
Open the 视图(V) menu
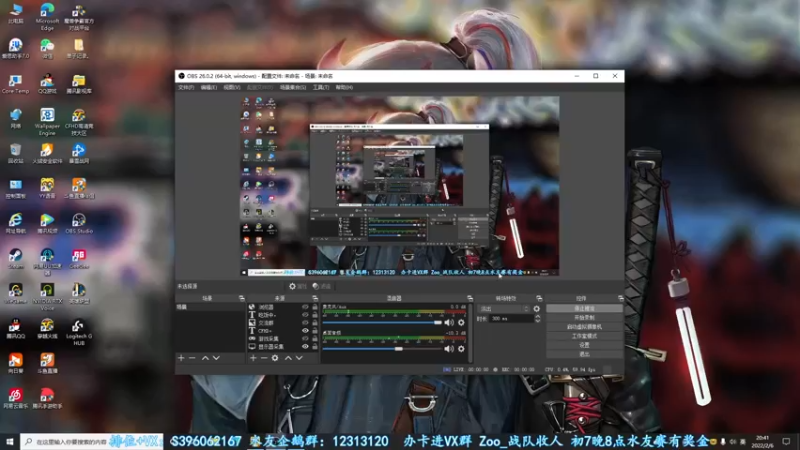click(232, 88)
